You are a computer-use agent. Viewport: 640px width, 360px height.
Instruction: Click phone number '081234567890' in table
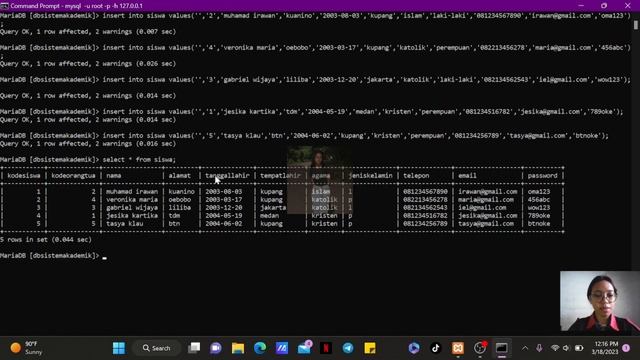click(425, 191)
